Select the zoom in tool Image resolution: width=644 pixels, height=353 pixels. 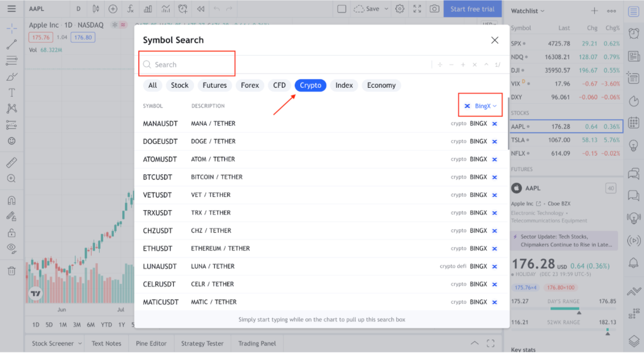click(11, 178)
